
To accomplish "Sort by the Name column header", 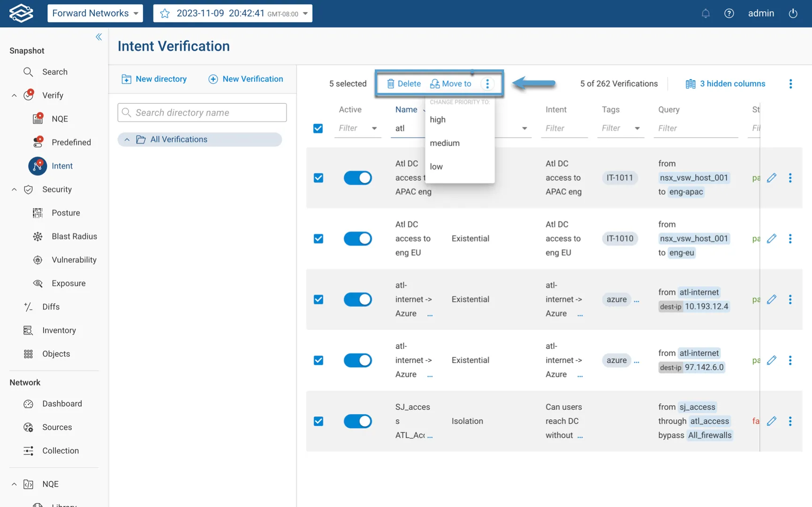I will pos(406,109).
